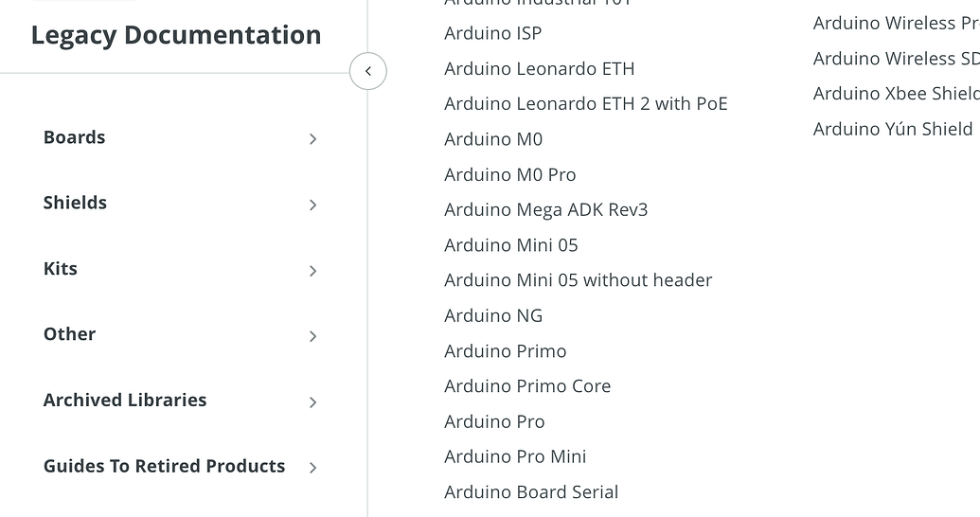Expand the Kits section chevron

[x=312, y=271]
